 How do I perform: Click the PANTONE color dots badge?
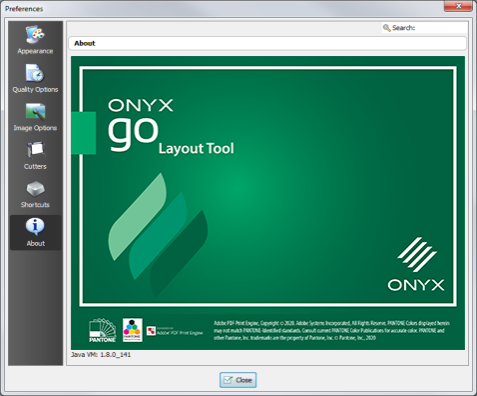point(132,330)
